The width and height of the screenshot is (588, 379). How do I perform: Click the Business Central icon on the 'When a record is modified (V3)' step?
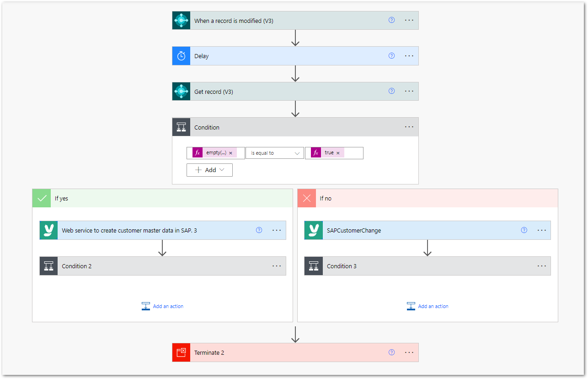pyautogui.click(x=181, y=21)
